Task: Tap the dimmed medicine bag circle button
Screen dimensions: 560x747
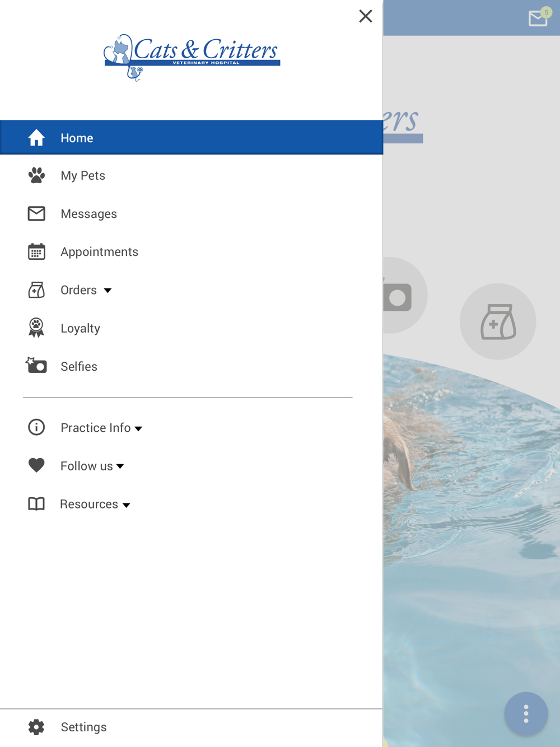Action: (498, 321)
